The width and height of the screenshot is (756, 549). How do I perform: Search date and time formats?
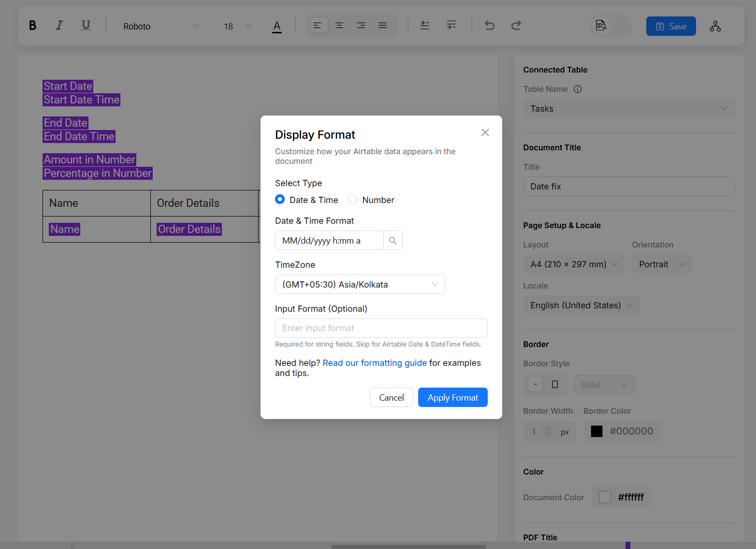(x=393, y=241)
